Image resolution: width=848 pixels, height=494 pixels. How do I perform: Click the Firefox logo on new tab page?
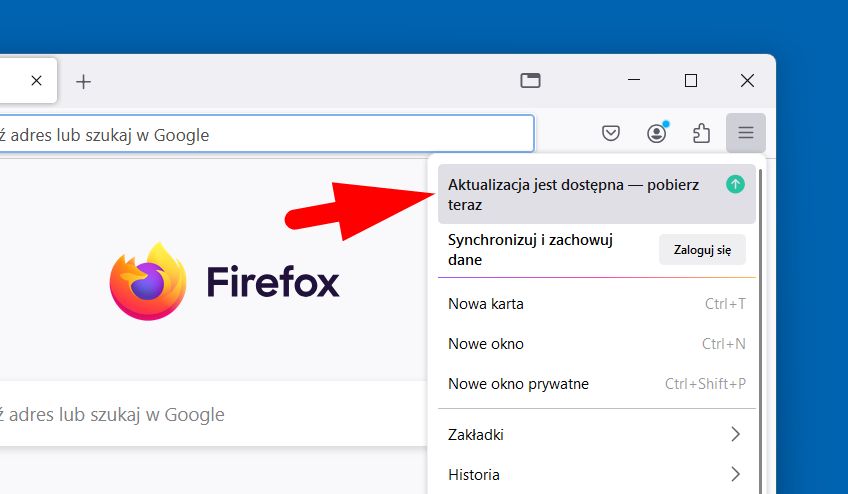[224, 281]
